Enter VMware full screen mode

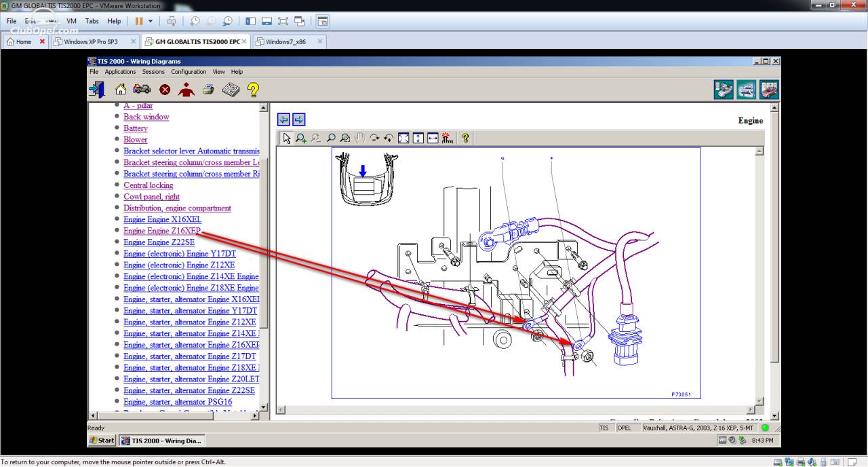coord(283,21)
